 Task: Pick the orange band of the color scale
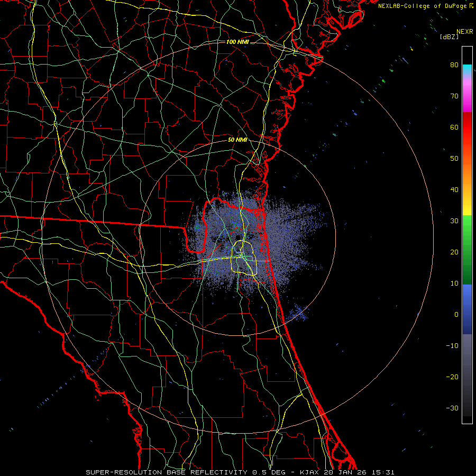point(467,175)
